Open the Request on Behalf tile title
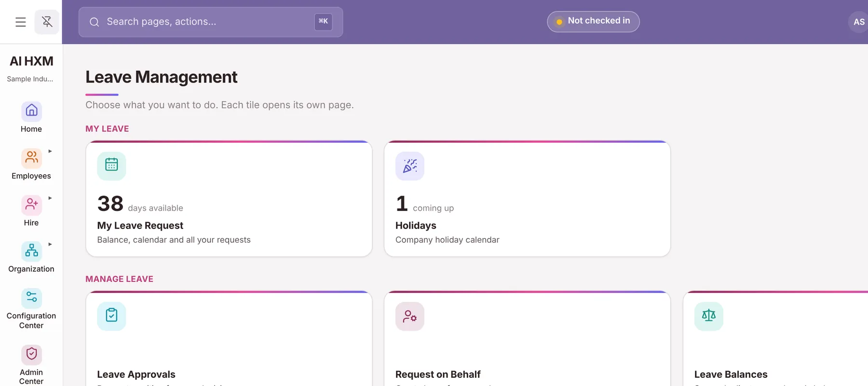The width and height of the screenshot is (868, 386). [438, 374]
